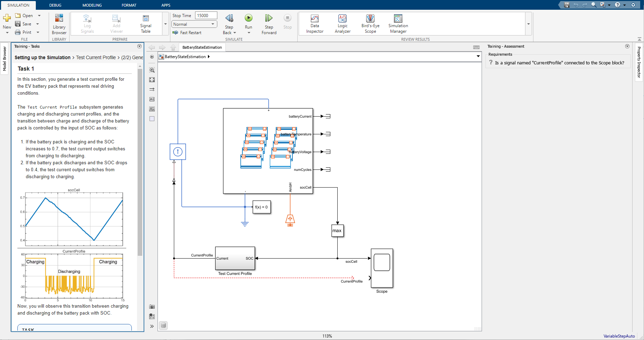Run the simulation with the green play button

click(248, 18)
